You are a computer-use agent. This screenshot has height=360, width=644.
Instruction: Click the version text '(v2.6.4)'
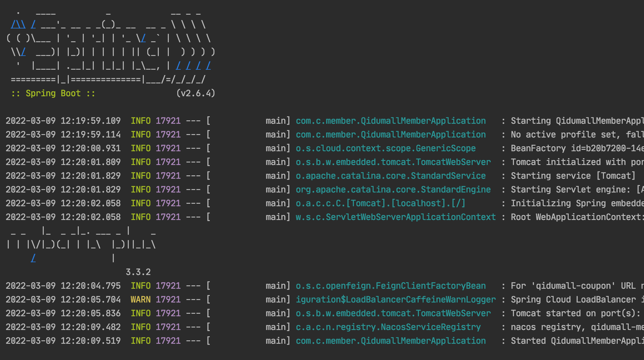[x=196, y=93]
